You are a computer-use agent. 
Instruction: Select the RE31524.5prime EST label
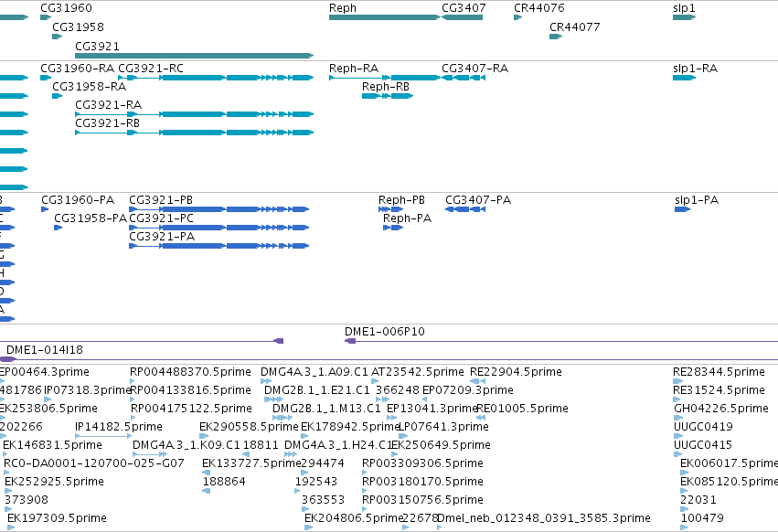pyautogui.click(x=719, y=390)
